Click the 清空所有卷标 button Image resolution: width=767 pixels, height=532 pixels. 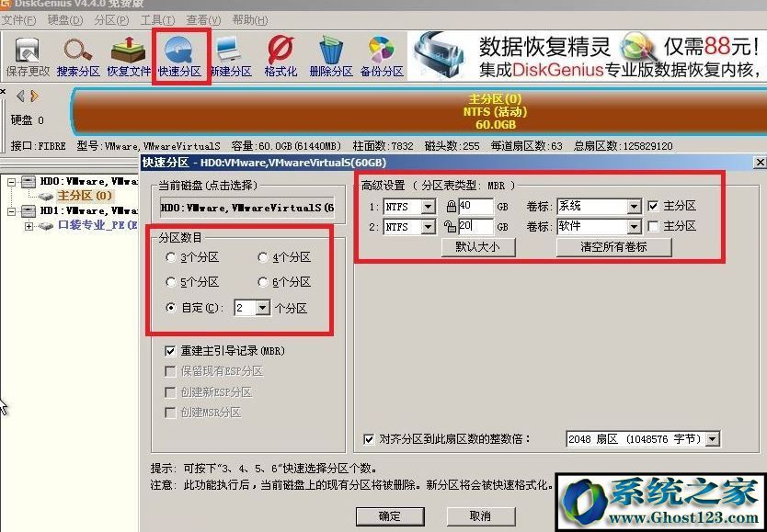[x=613, y=246]
